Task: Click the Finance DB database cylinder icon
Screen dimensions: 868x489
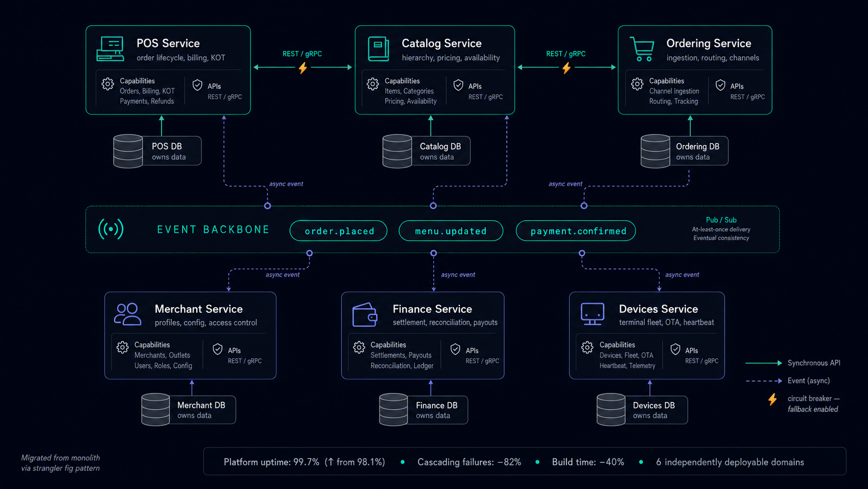Action: [394, 409]
